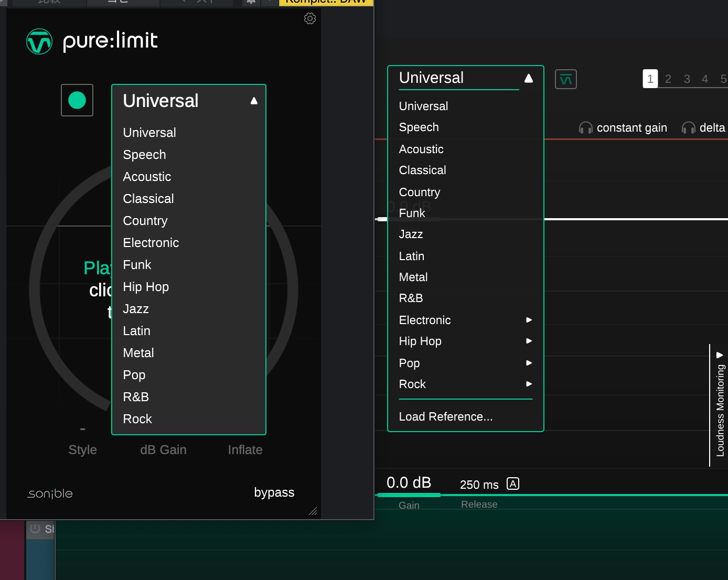Open the pure:limit settings gear
The height and width of the screenshot is (580, 728).
310,19
